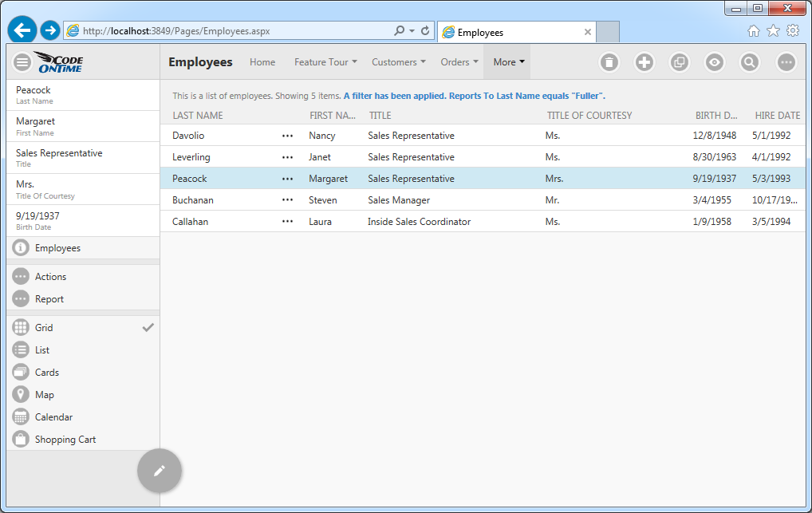The width and height of the screenshot is (812, 513).
Task: Go to the Home menu item
Action: (x=262, y=62)
